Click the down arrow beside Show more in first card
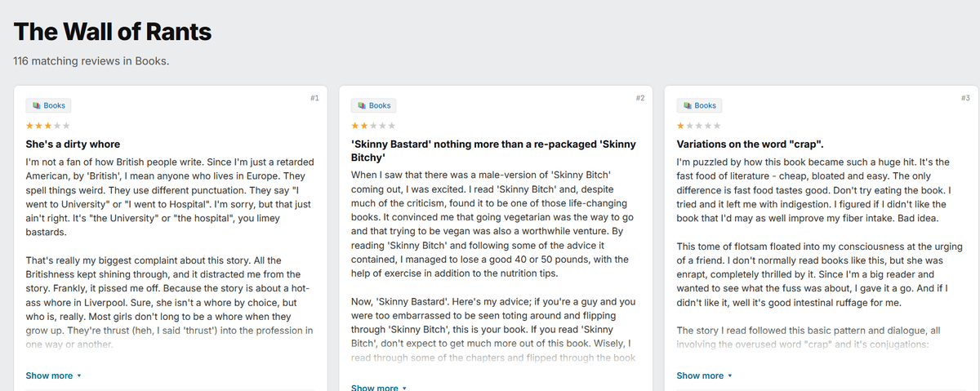This screenshot has width=980, height=391. point(79,376)
